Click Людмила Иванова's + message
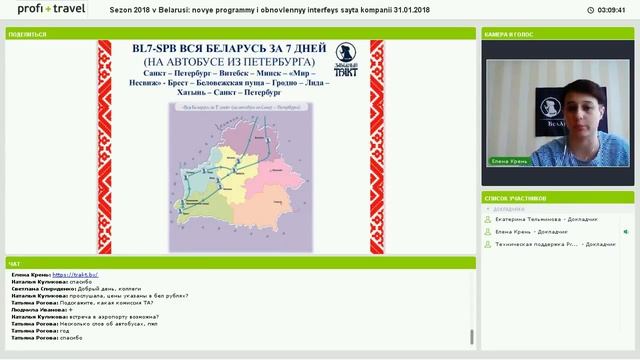 click(42, 310)
